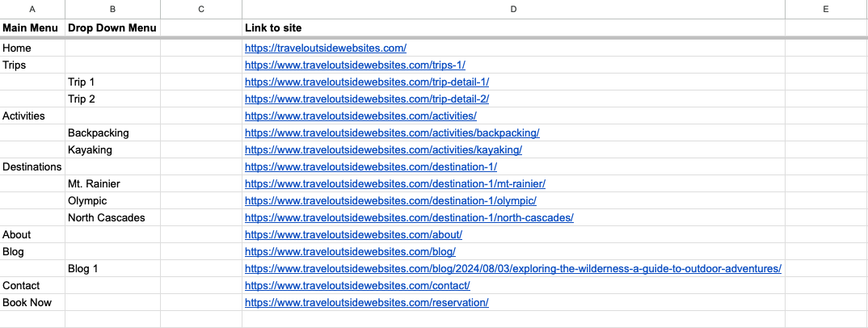Open the north-cascades destination link
This screenshot has width=868, height=328.
click(409, 217)
